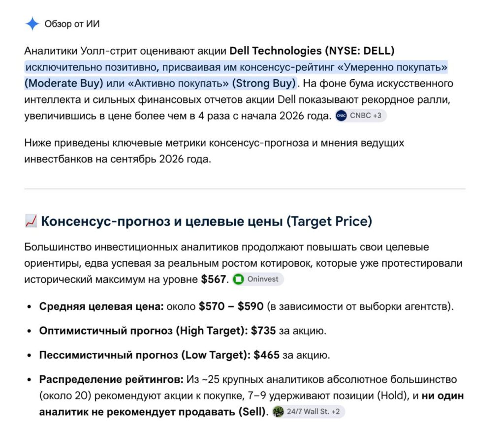504x434 pixels.
Task: Open the Oninvest source chip
Action: point(258,279)
